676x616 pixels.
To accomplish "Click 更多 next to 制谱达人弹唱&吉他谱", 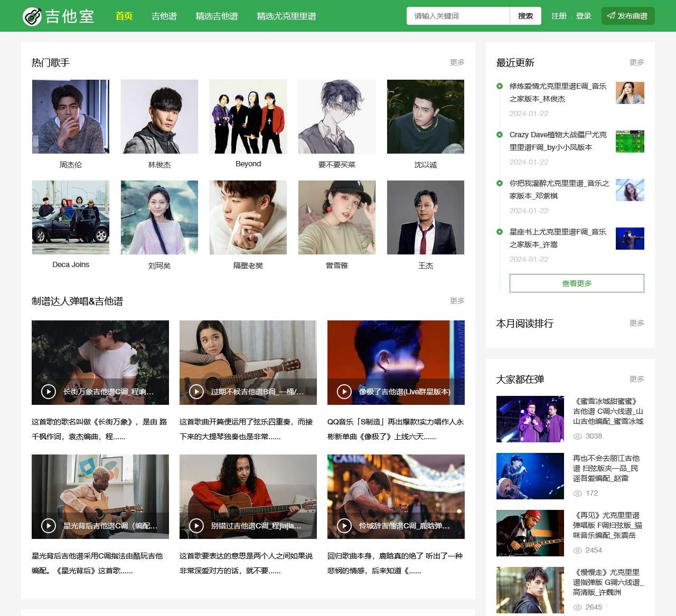I will pyautogui.click(x=457, y=301).
